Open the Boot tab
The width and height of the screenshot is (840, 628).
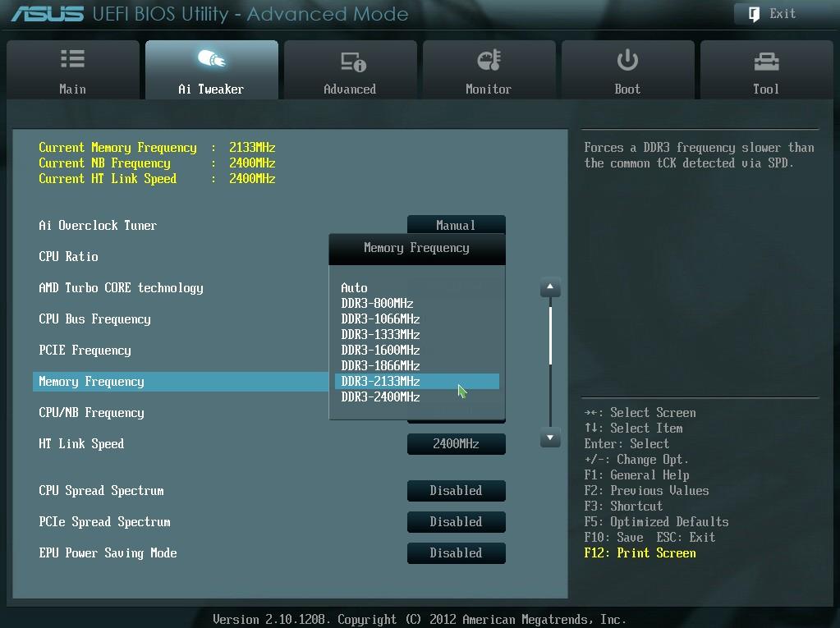628,70
